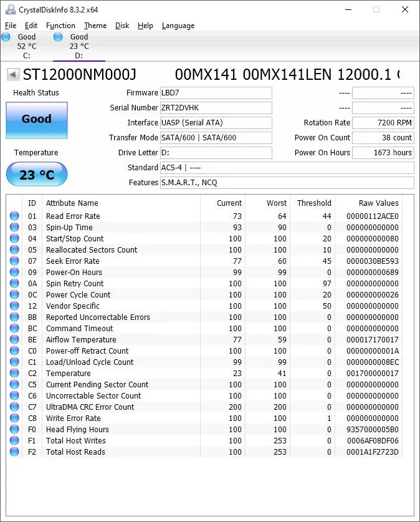The height and width of the screenshot is (522, 420).
Task: Click status orb for Command Timeout row
Action: tap(14, 328)
